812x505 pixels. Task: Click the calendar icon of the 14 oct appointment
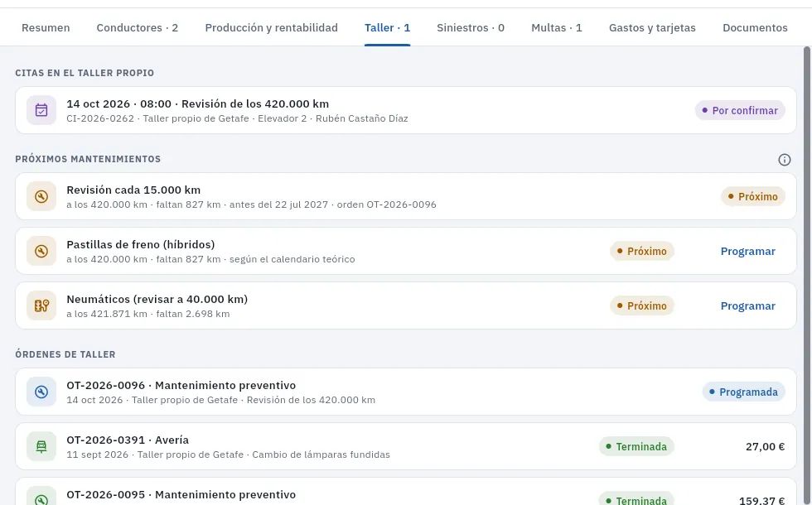click(41, 110)
